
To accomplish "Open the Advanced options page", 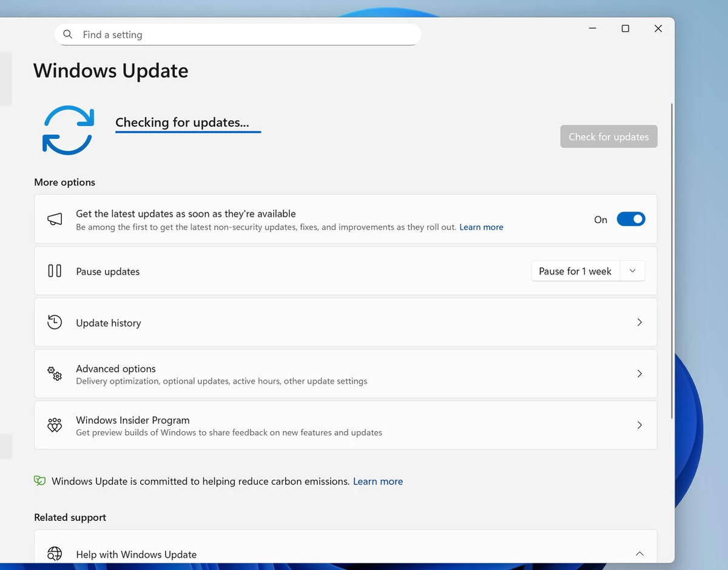I will (x=345, y=374).
